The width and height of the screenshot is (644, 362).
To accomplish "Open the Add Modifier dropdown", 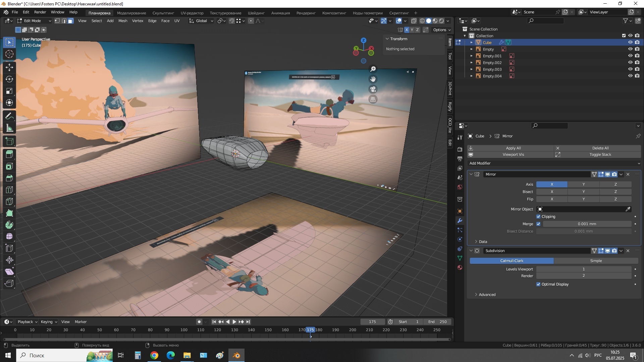I will click(x=553, y=163).
